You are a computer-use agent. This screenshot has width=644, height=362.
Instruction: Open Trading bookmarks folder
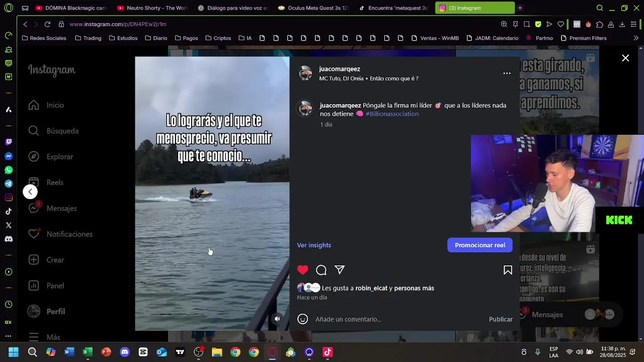pos(88,38)
